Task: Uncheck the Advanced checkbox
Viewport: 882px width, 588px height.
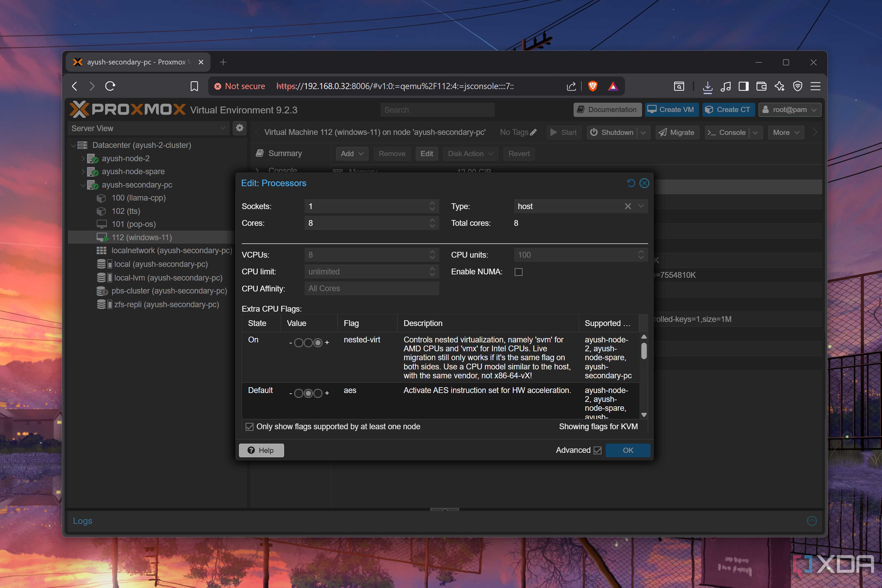Action: 597,450
